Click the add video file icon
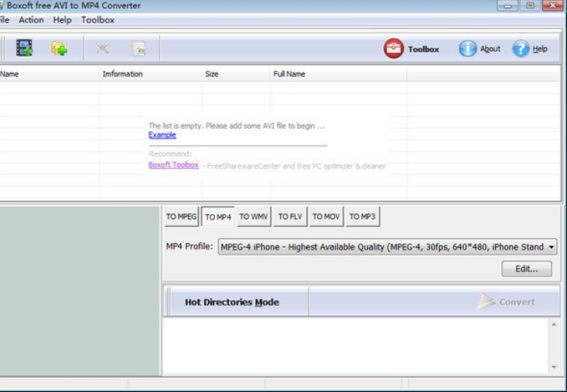Viewport: 567px width, 392px height. [24, 48]
